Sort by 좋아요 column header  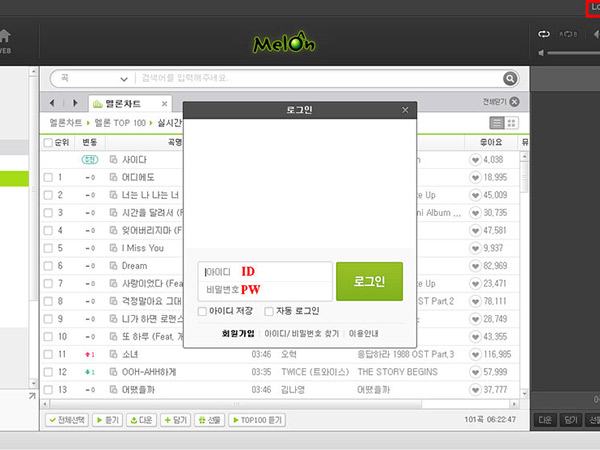pos(491,142)
